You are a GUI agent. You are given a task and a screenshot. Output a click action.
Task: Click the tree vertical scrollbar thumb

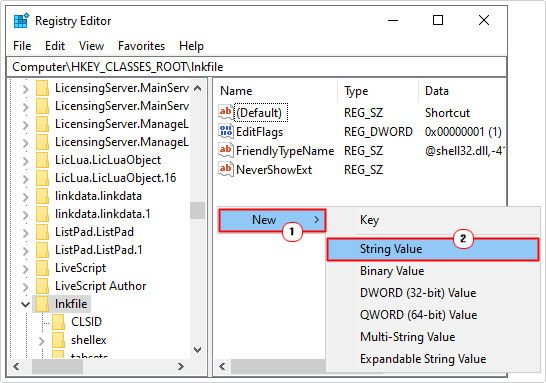coord(197,210)
